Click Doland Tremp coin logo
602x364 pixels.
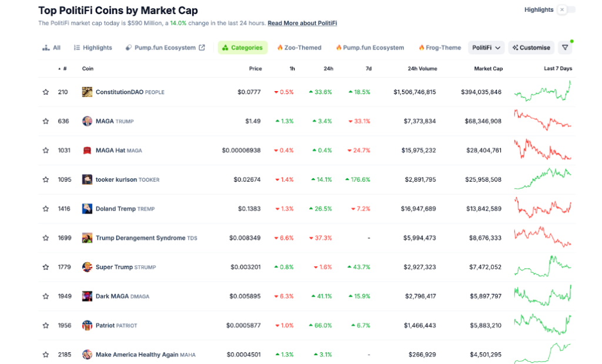coord(87,209)
